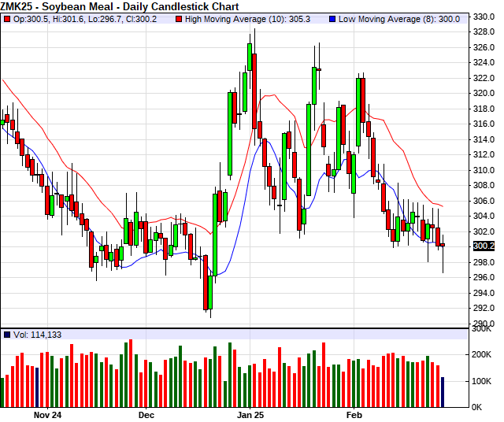The image size is (504, 422).
Task: Click the red High Moving Average legend swatch
Action: (x=179, y=18)
